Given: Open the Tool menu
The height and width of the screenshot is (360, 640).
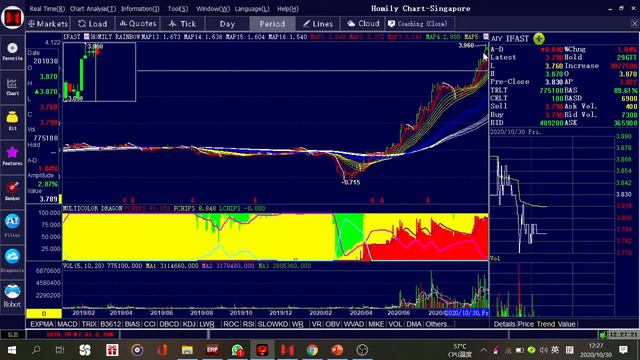Looking at the screenshot, I should [x=178, y=9].
